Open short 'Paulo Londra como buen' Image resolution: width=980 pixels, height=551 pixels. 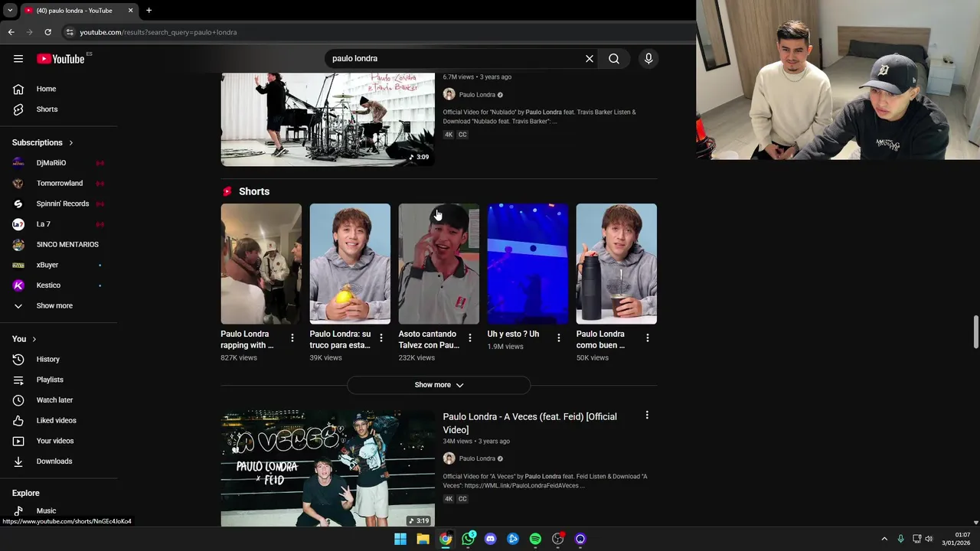(x=616, y=264)
